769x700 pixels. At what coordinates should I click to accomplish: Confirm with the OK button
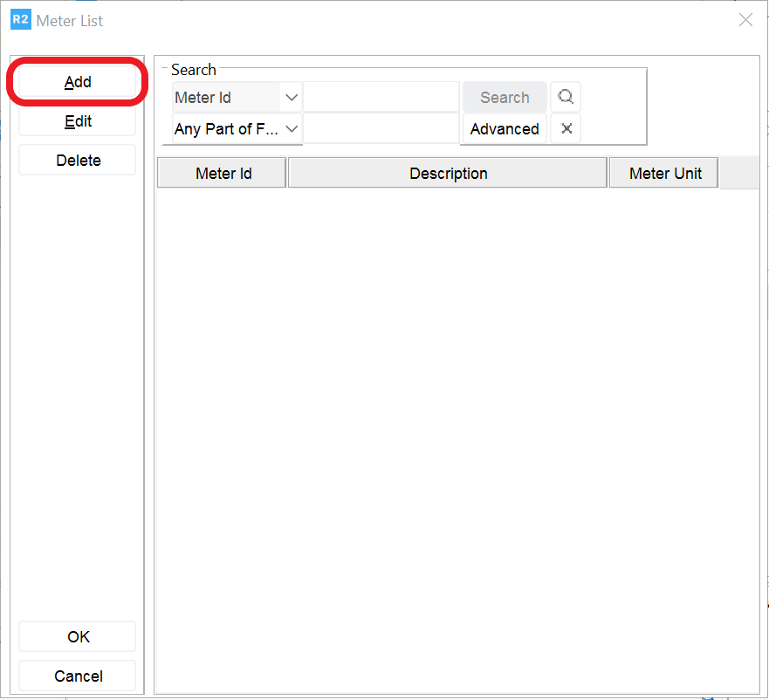(77, 636)
